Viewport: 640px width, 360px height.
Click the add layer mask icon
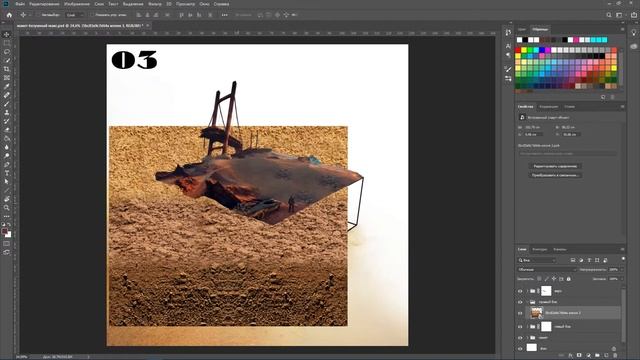point(579,356)
